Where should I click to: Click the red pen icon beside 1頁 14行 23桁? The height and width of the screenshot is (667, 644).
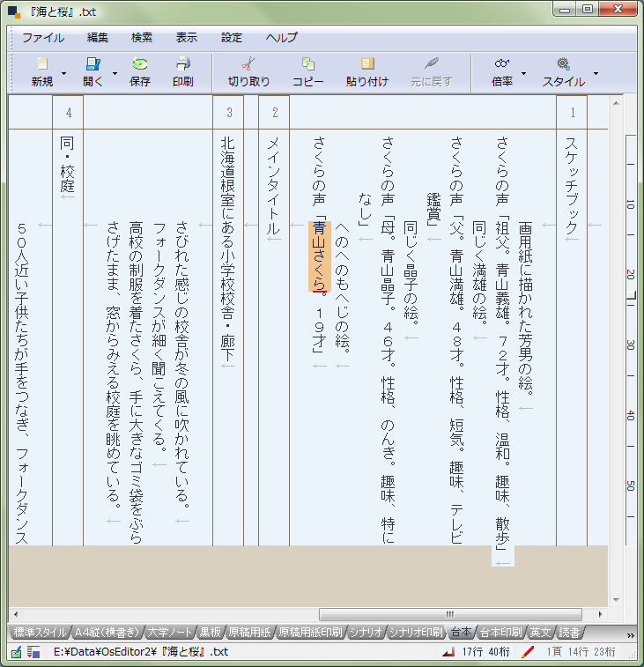[528, 652]
